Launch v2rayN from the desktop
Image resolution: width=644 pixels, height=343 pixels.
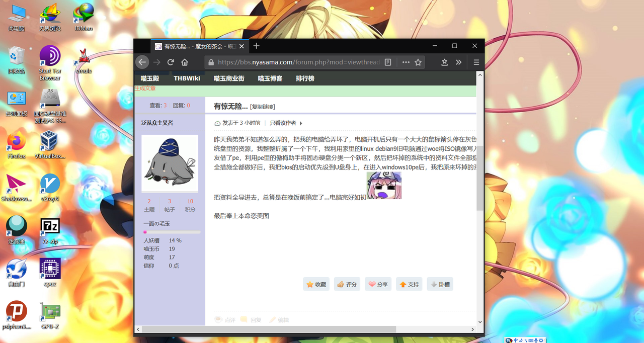pos(50,188)
